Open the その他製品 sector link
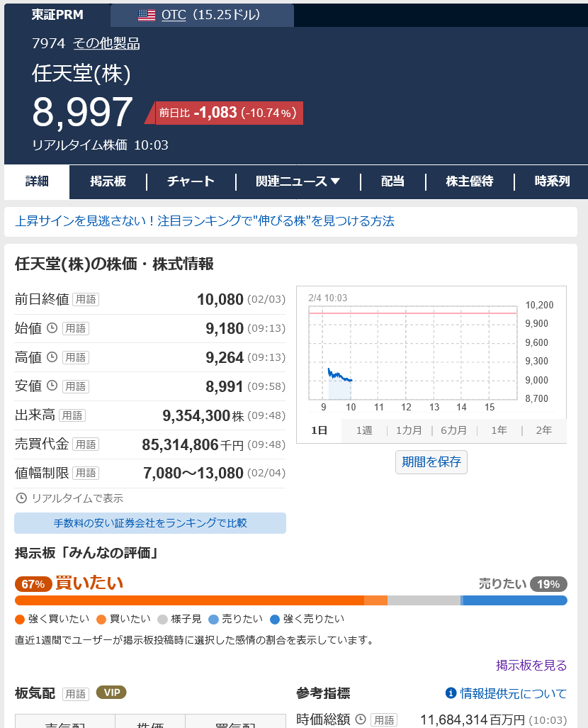The height and width of the screenshot is (728, 588). (106, 43)
